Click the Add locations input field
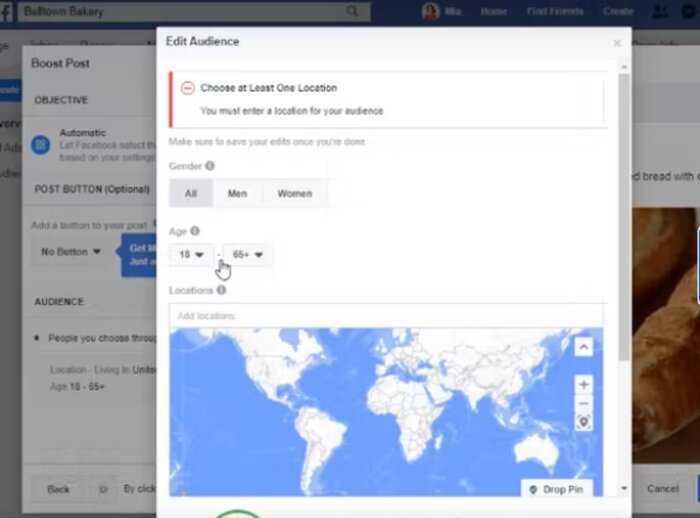This screenshot has width=700, height=518. [x=386, y=316]
